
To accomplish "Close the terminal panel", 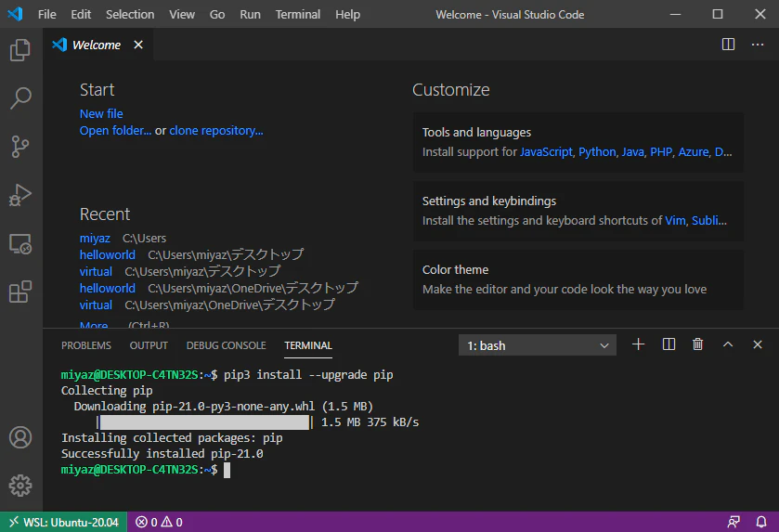I will [x=757, y=344].
